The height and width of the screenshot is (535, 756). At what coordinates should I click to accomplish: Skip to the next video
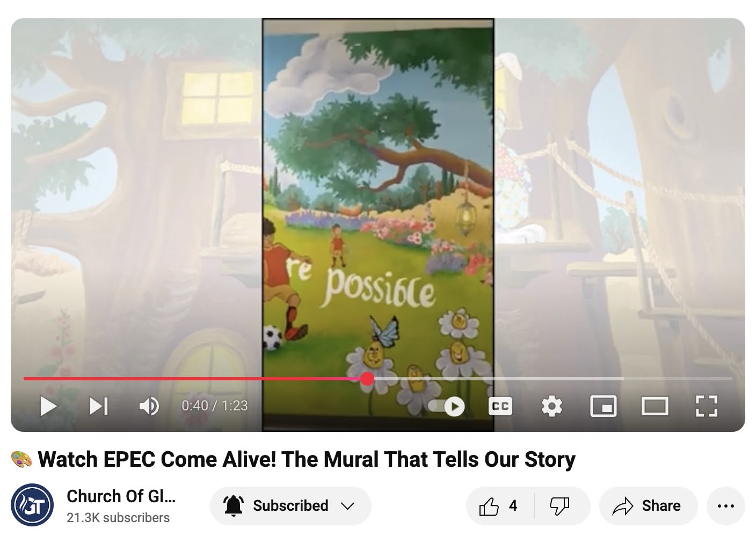coord(99,406)
